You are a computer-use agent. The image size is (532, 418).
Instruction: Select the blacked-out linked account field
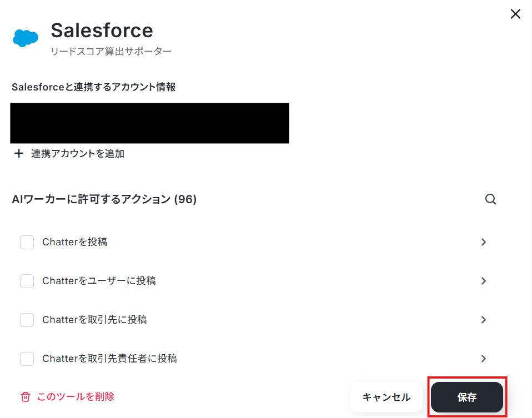pyautogui.click(x=149, y=123)
